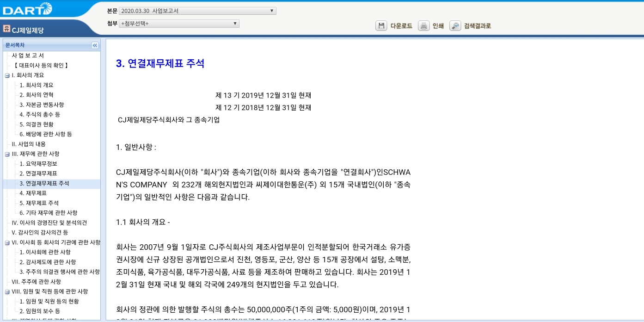Open 1. 이사회에 관한 사항
644x322 pixels.
coord(45,252)
